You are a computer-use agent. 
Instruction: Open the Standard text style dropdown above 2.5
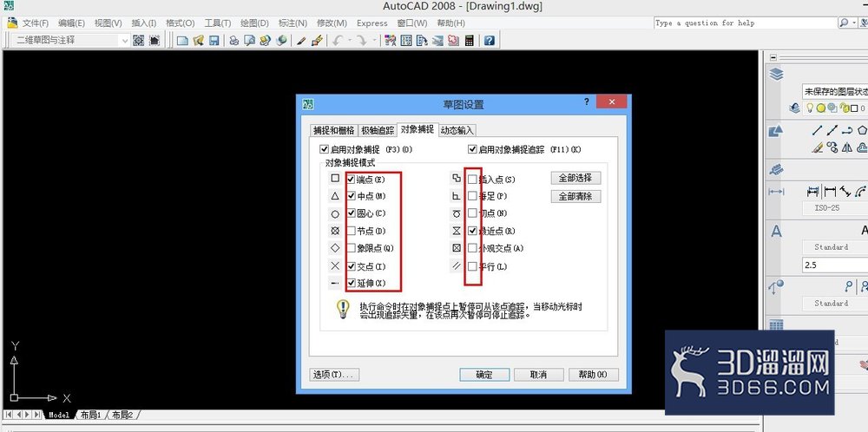coord(835,246)
